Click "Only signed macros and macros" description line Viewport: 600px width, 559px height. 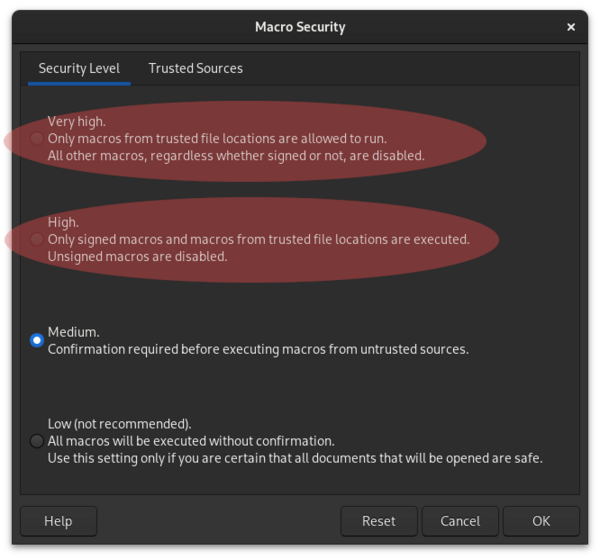click(258, 240)
